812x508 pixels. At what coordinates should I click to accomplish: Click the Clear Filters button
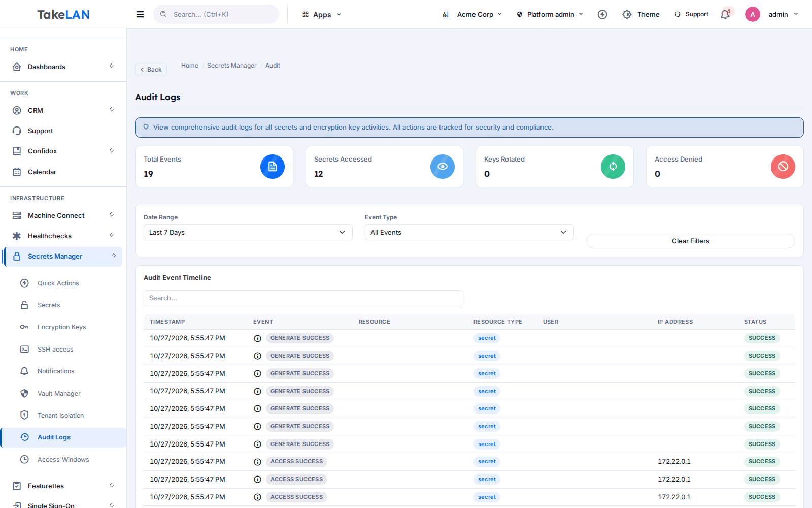(x=690, y=241)
